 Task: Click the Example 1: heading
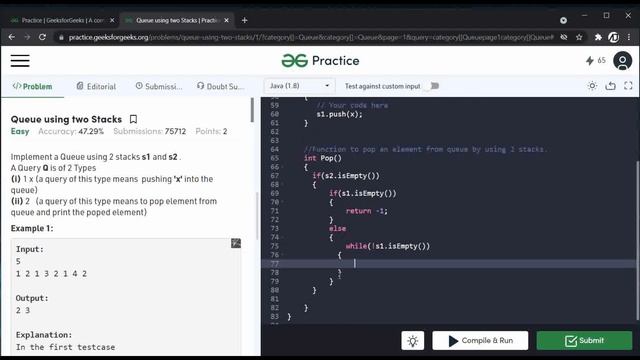point(32,228)
